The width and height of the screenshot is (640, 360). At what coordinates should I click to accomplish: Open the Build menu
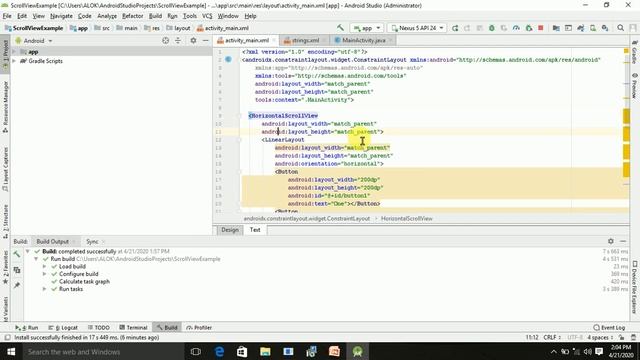point(155,16)
